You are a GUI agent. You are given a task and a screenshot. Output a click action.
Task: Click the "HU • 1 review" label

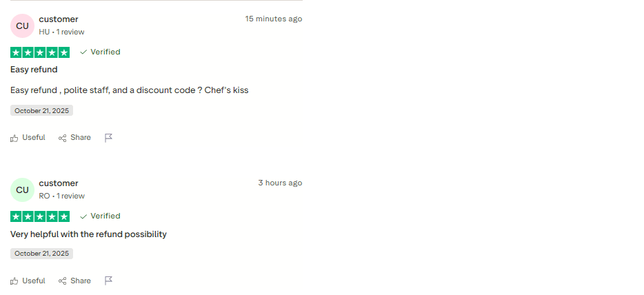tap(61, 32)
